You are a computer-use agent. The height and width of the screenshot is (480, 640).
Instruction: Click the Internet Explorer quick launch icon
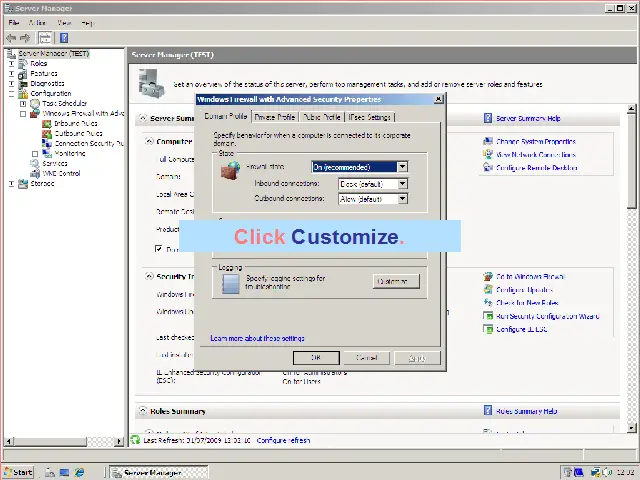pos(79,473)
